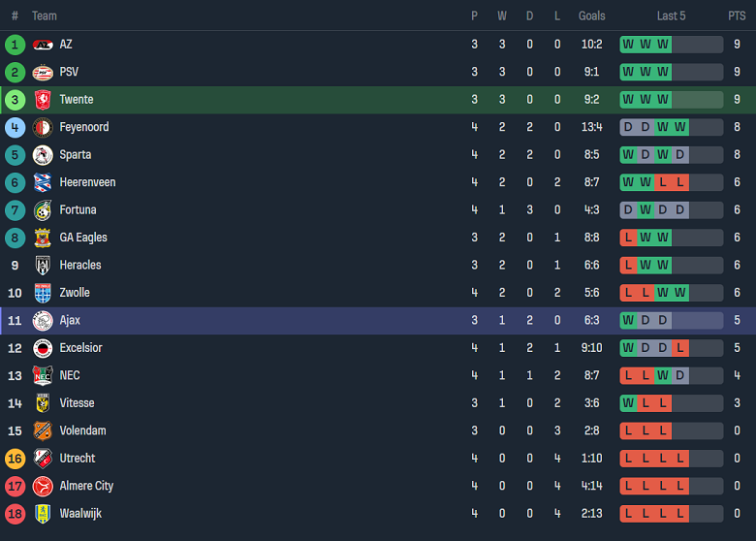Click the NEC club badge

[x=42, y=376]
